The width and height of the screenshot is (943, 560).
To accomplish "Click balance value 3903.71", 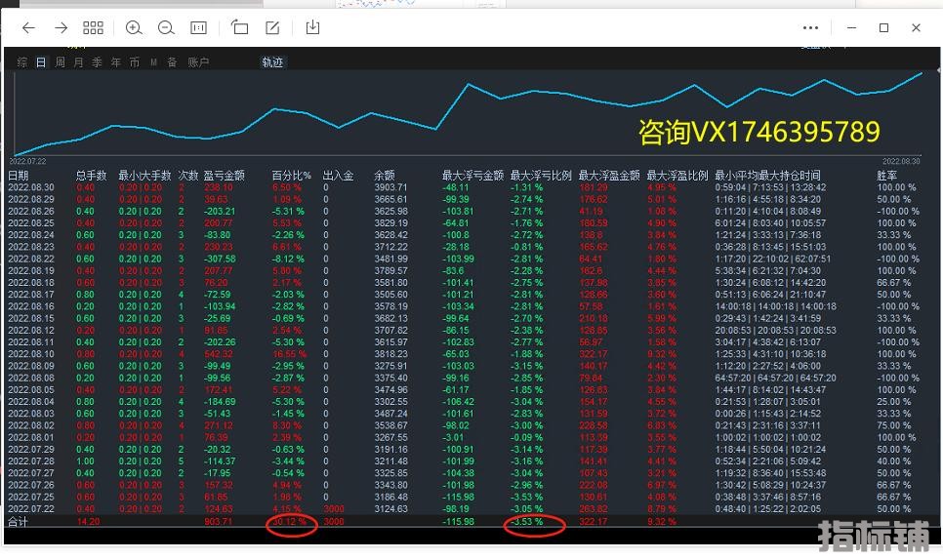I will 390,187.
